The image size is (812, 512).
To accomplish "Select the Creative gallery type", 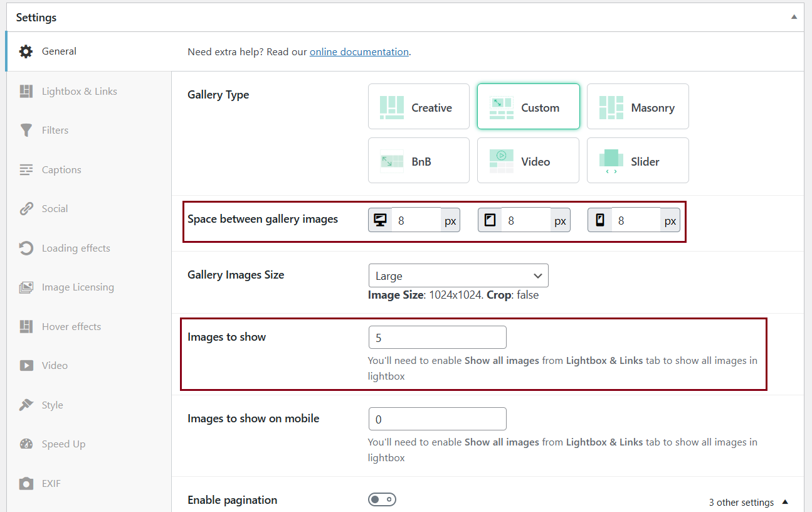I will click(418, 107).
